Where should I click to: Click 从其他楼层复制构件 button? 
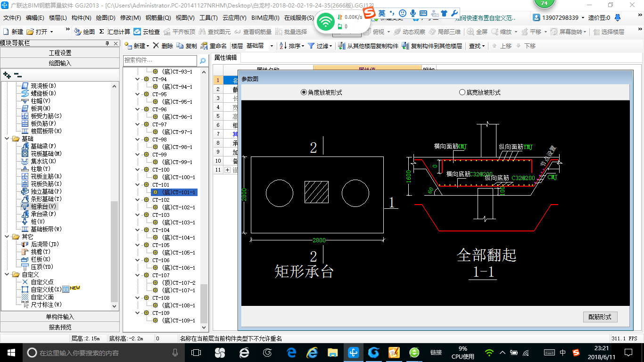point(368,46)
